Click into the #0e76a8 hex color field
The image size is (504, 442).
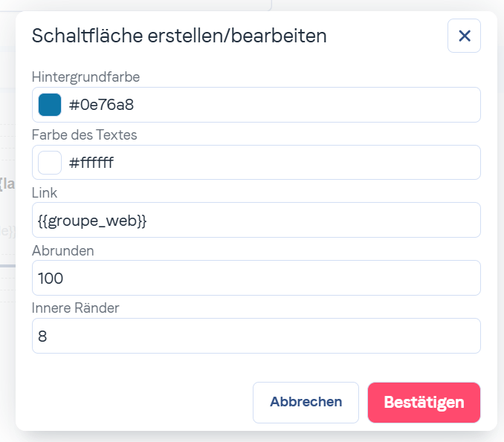click(x=268, y=105)
